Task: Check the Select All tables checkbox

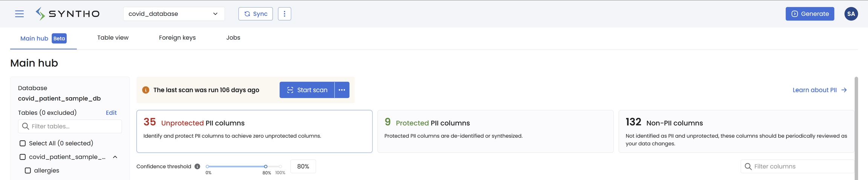Action: pos(23,143)
